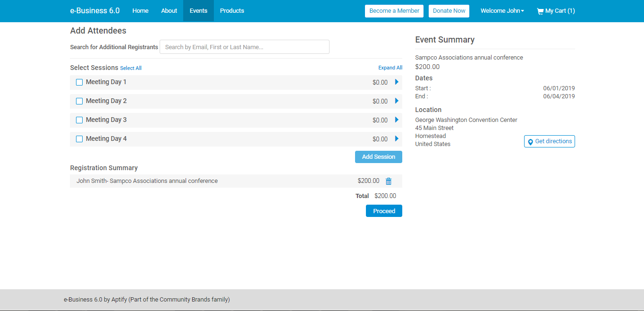Image resolution: width=644 pixels, height=311 pixels.
Task: Click Get directions for the venue
Action: [549, 141]
